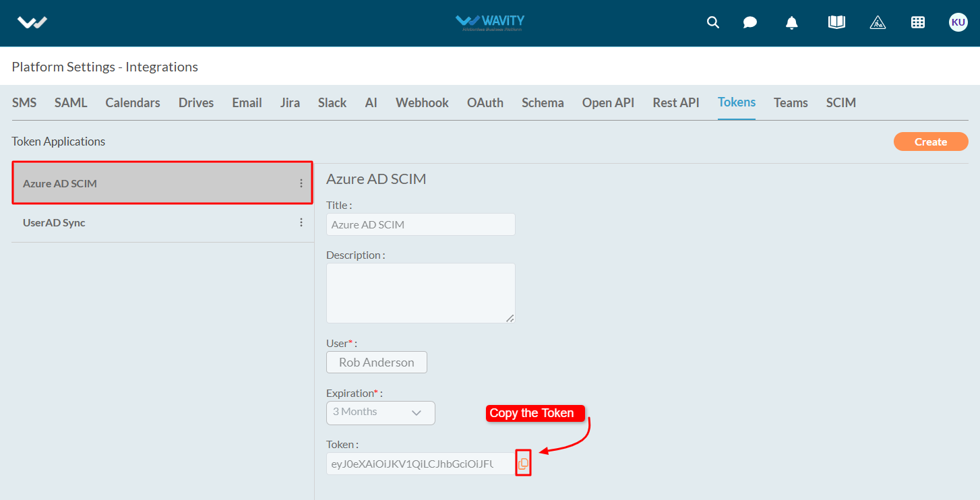Image resolution: width=980 pixels, height=500 pixels.
Task: Select Azure AD SCIM token application
Action: 162,183
